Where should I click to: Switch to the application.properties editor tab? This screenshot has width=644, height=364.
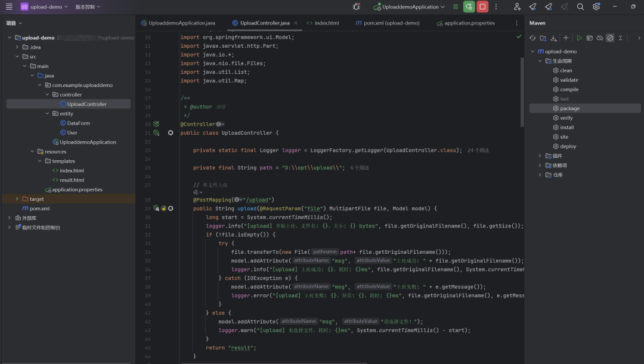466,23
